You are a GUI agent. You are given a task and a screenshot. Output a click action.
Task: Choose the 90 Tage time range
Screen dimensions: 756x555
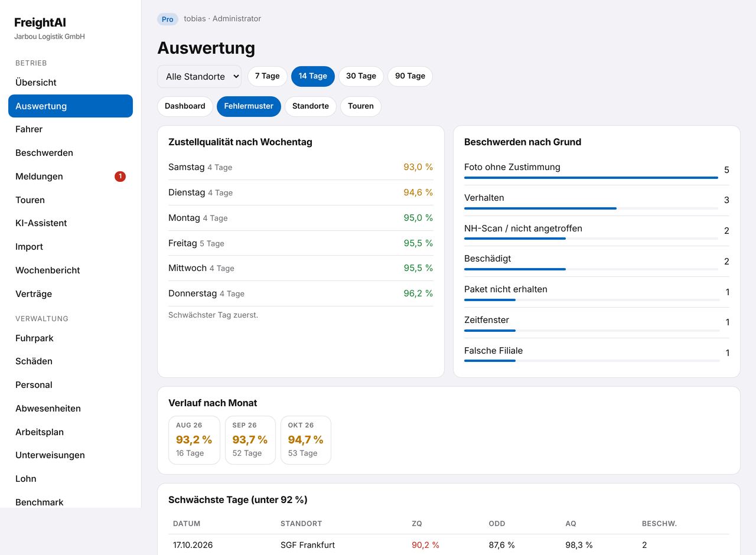pyautogui.click(x=410, y=76)
